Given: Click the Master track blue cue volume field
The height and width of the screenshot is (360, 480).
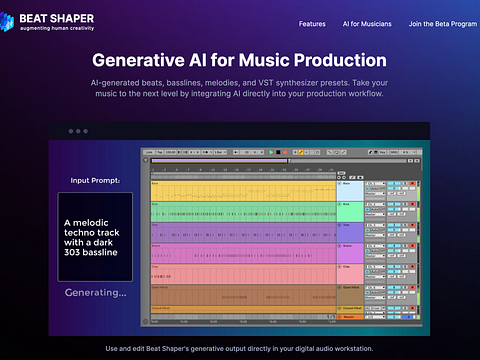Looking at the screenshot, I should [409, 317].
